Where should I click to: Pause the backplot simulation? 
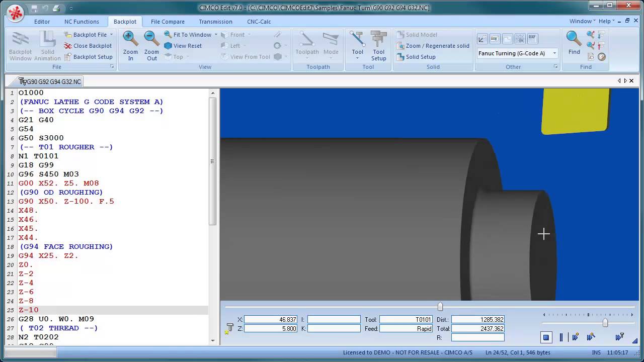(561, 337)
